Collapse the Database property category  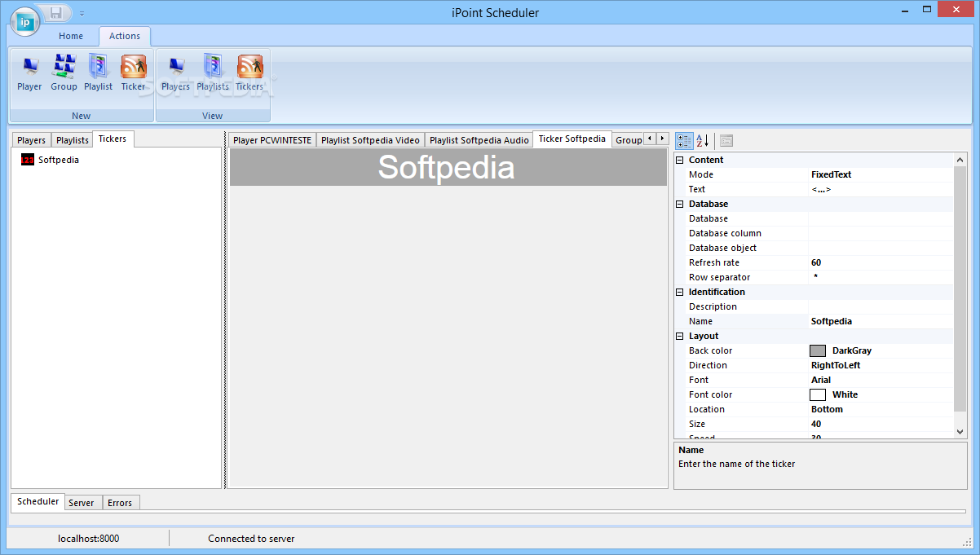680,204
